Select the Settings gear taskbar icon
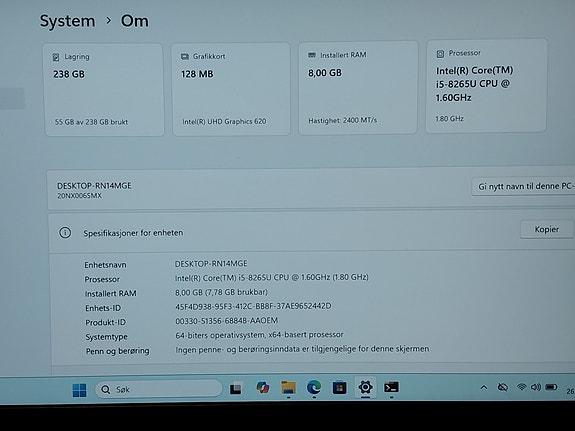The image size is (575, 431). point(365,387)
